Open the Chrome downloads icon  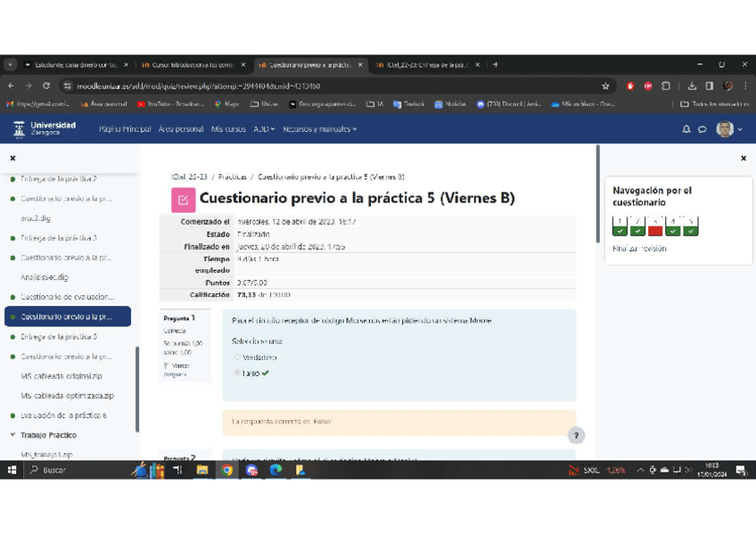click(692, 86)
